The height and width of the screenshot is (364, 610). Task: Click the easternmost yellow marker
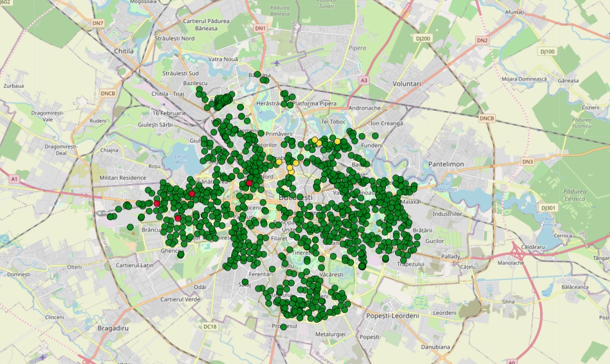(x=337, y=141)
